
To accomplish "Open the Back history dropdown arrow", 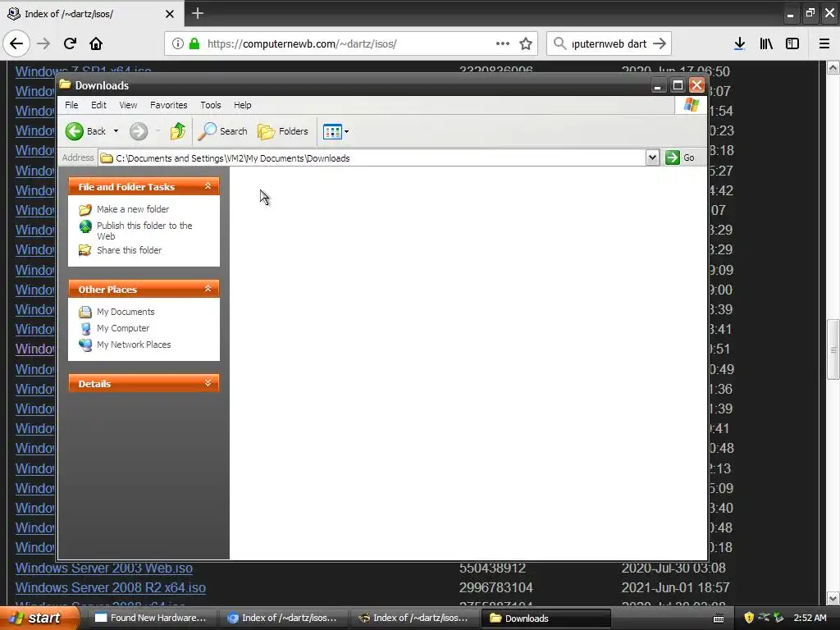I will tap(116, 131).
